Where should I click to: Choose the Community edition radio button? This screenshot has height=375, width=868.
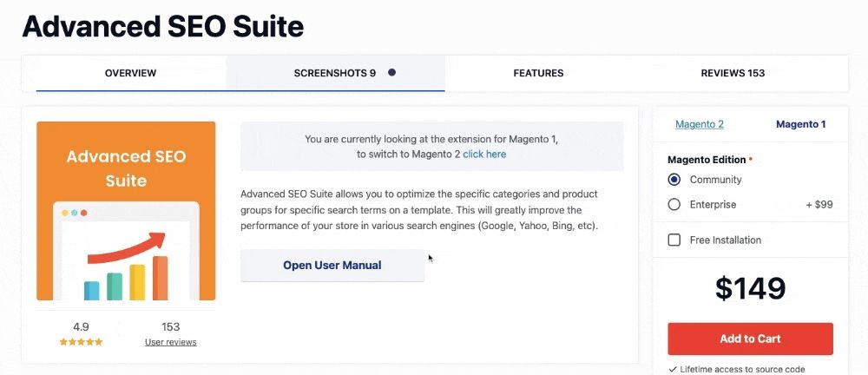click(674, 180)
